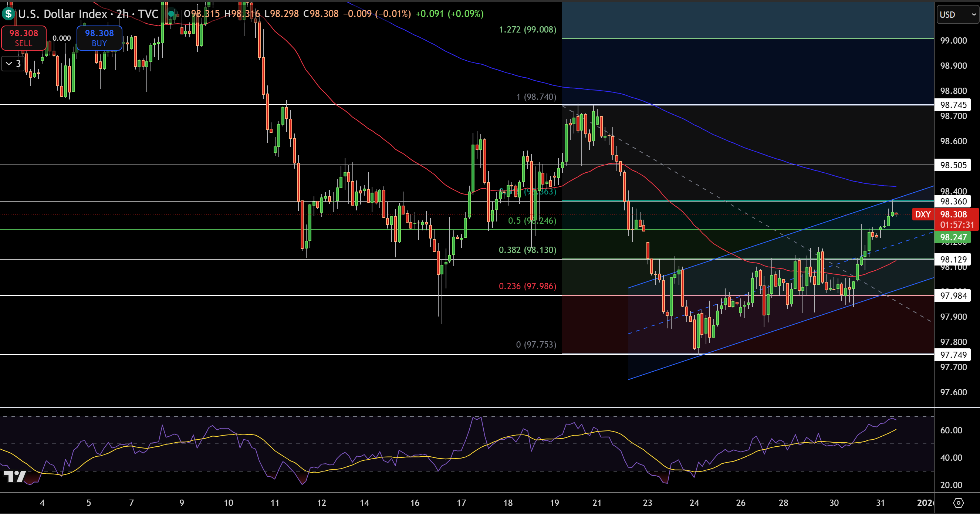Click the green dollar symbol logo icon
Viewport: 980px width, 514px height.
8,14
